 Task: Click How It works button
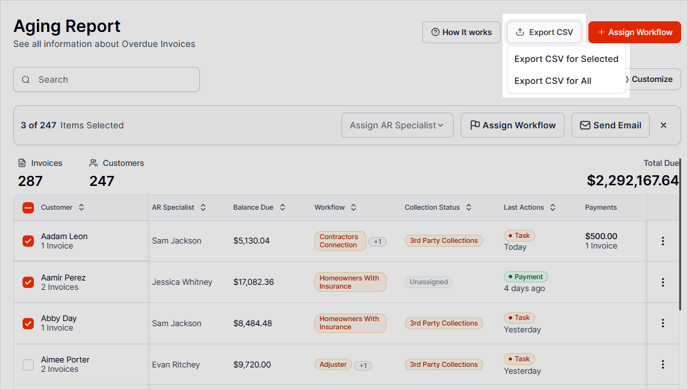(x=461, y=32)
